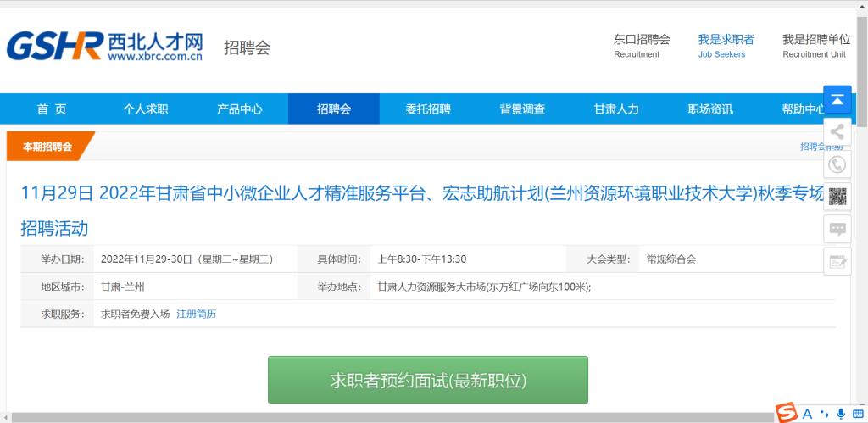This screenshot has width=868, height=423.
Task: Click the Sogou input method S icon
Action: point(786,413)
